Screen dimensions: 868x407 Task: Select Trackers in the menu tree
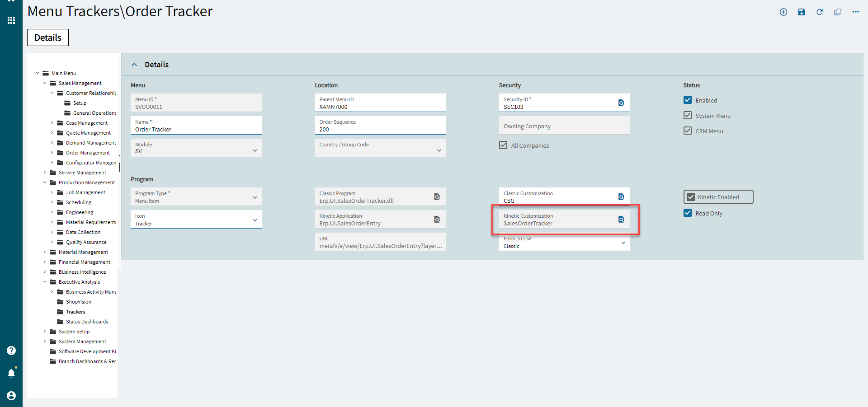pyautogui.click(x=75, y=312)
